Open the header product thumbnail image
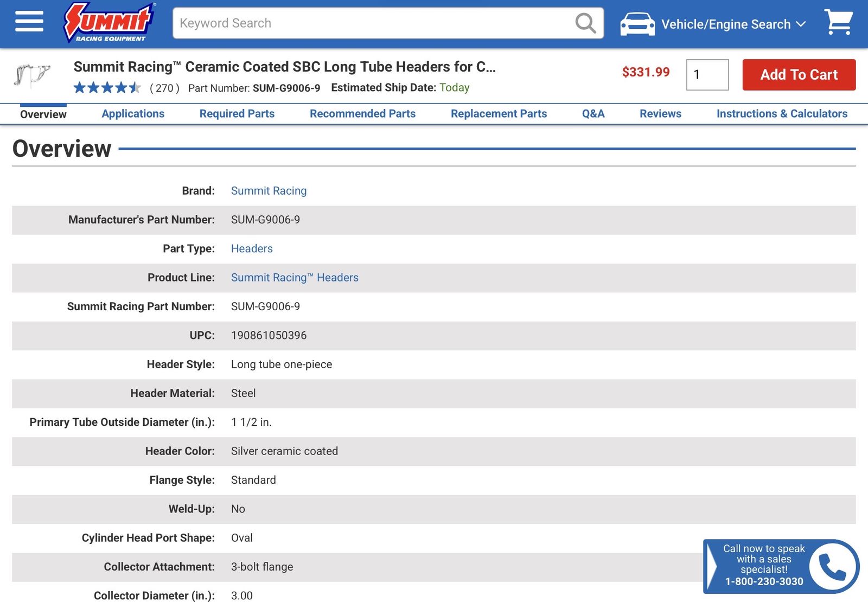The width and height of the screenshot is (868, 602). (31, 75)
